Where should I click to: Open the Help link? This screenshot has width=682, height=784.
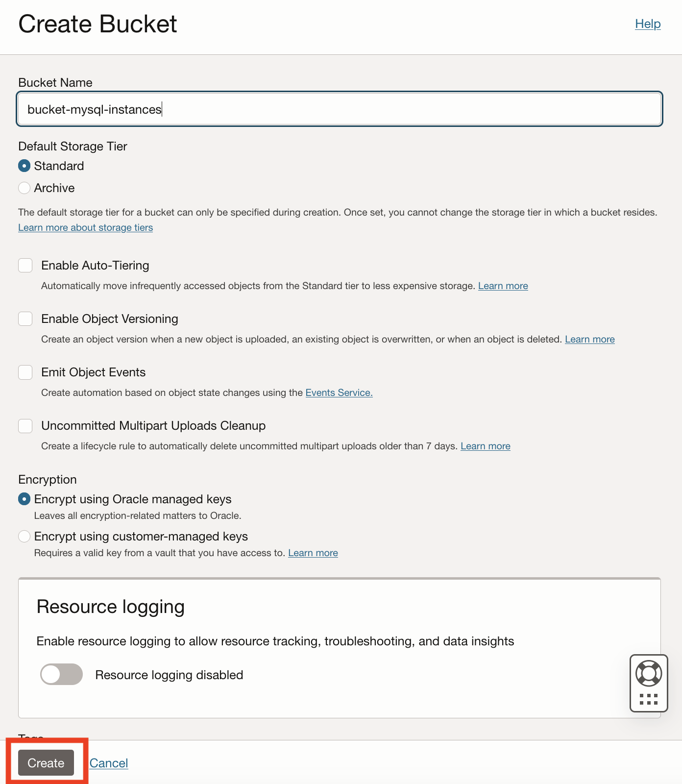pos(648,24)
